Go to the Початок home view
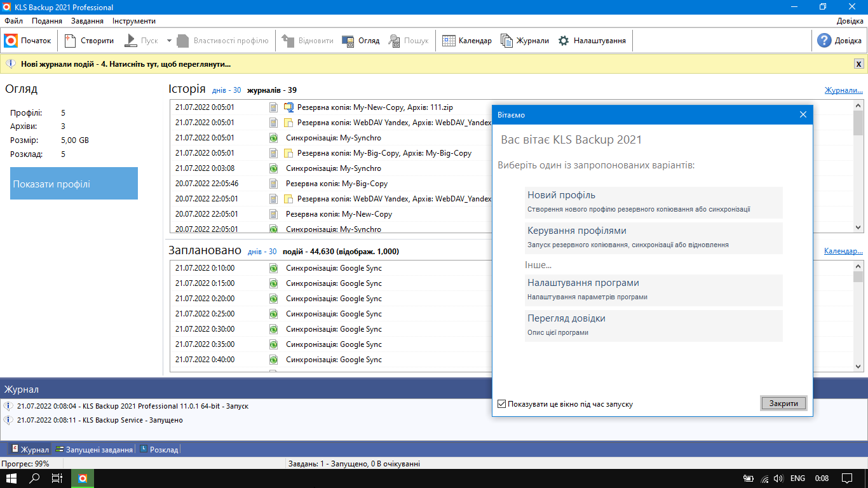The image size is (868, 488). [x=28, y=41]
